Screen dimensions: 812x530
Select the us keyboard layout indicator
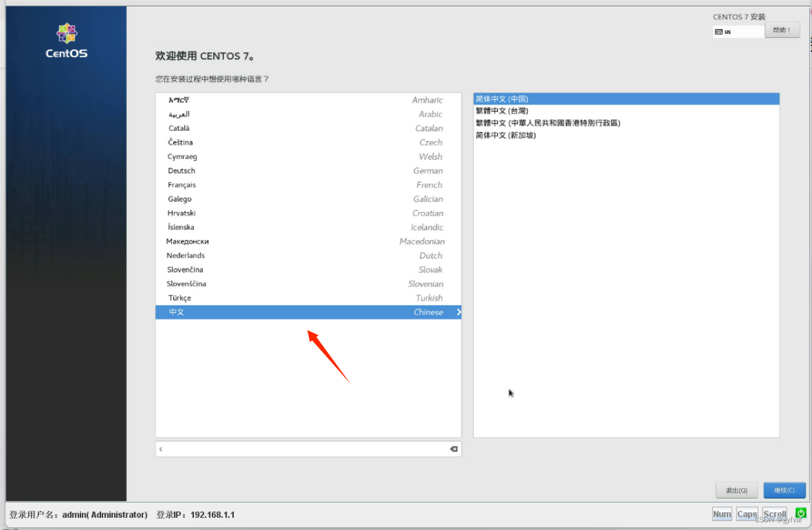pos(738,32)
